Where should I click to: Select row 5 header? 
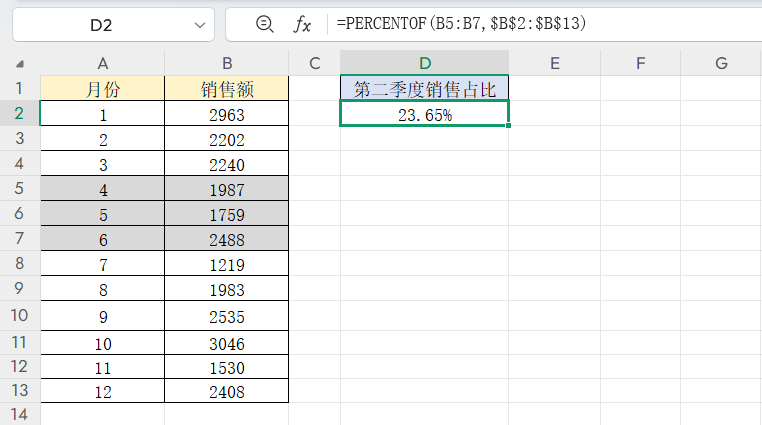(20, 188)
